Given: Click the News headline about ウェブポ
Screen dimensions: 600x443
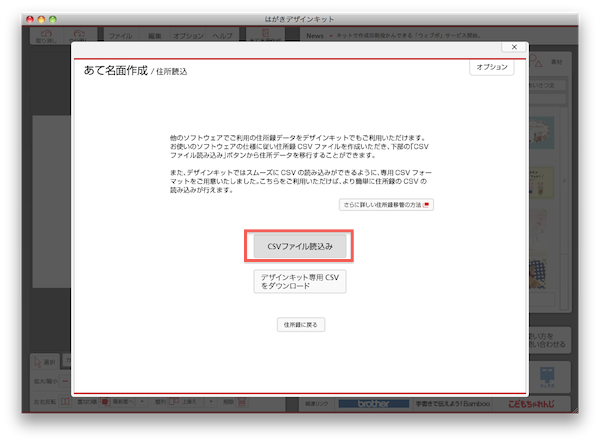Looking at the screenshot, I should (x=408, y=36).
